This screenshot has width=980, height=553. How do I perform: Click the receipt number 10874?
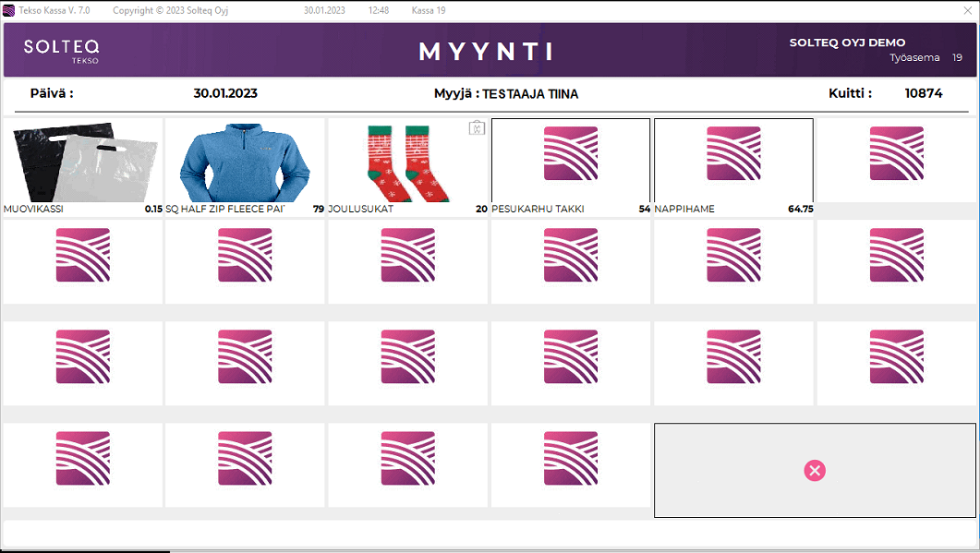924,93
